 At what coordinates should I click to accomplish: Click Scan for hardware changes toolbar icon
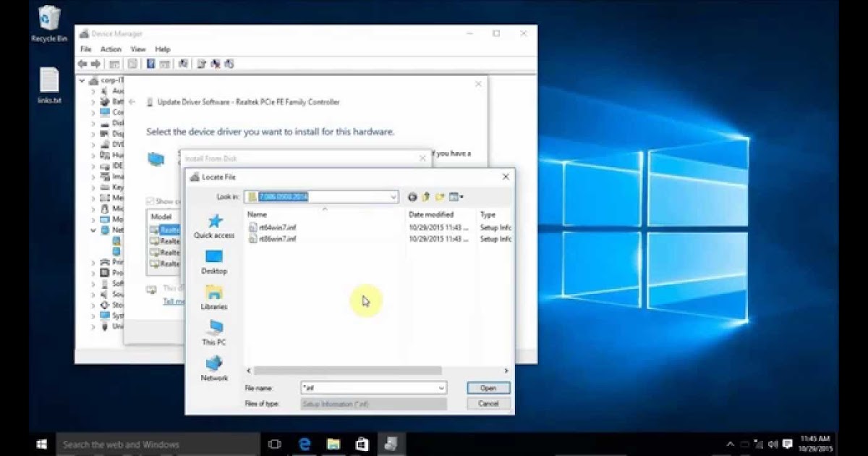click(x=183, y=64)
